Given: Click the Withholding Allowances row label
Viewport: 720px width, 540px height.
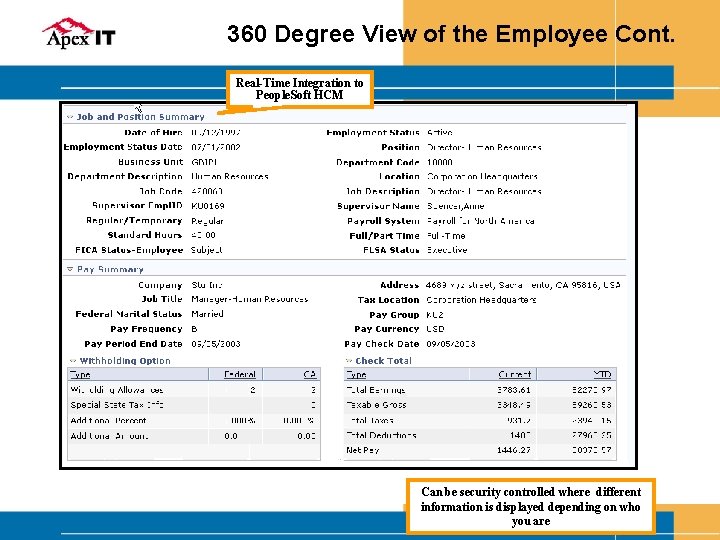Looking at the screenshot, I should [117, 390].
